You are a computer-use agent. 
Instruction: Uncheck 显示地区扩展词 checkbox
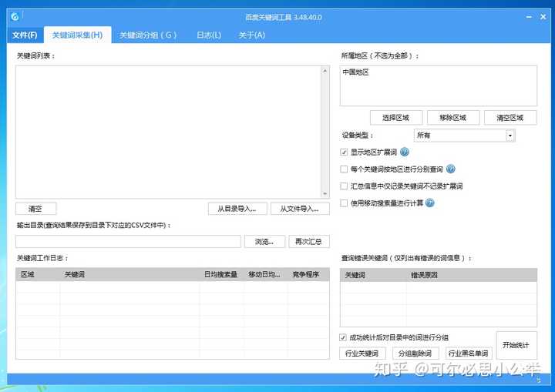point(344,152)
